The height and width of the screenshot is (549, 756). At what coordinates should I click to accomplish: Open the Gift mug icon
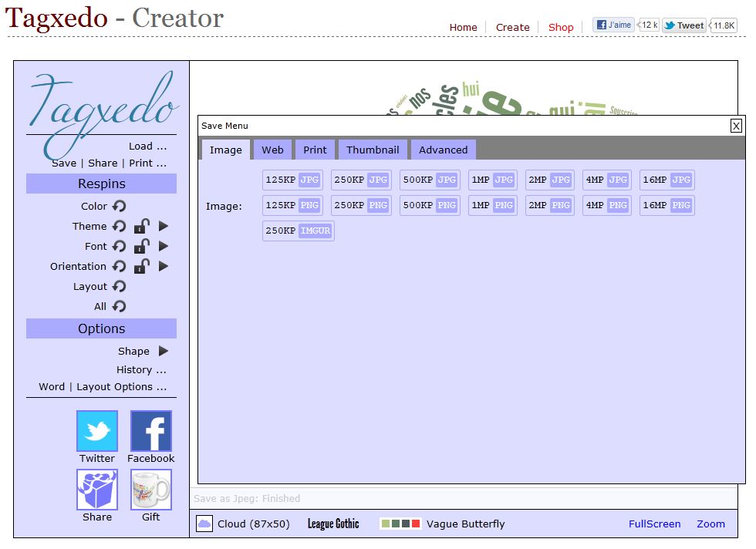(x=151, y=490)
